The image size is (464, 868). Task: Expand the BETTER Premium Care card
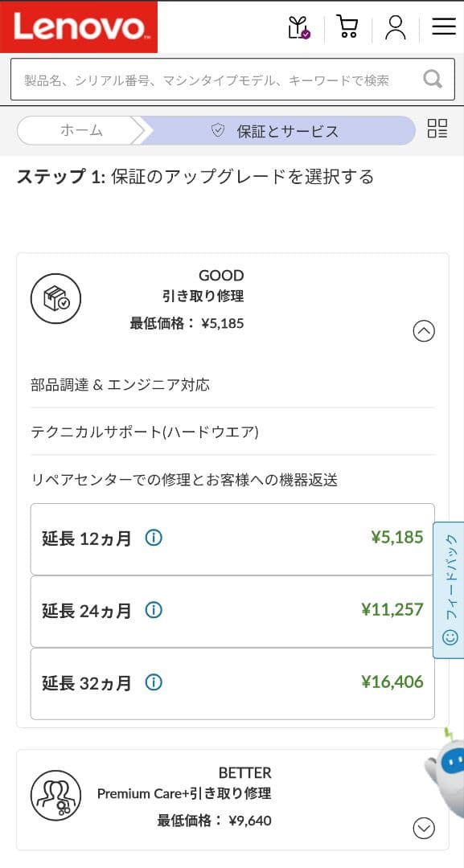pyautogui.click(x=424, y=828)
